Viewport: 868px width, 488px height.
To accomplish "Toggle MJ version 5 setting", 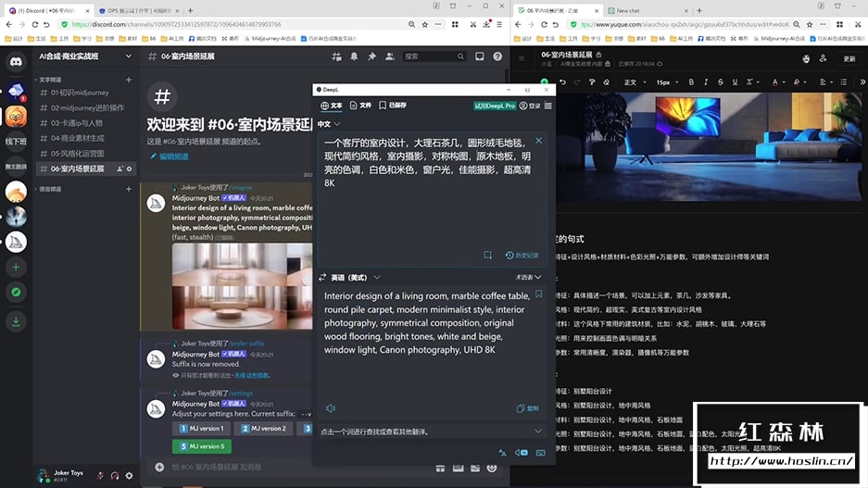I will point(202,446).
